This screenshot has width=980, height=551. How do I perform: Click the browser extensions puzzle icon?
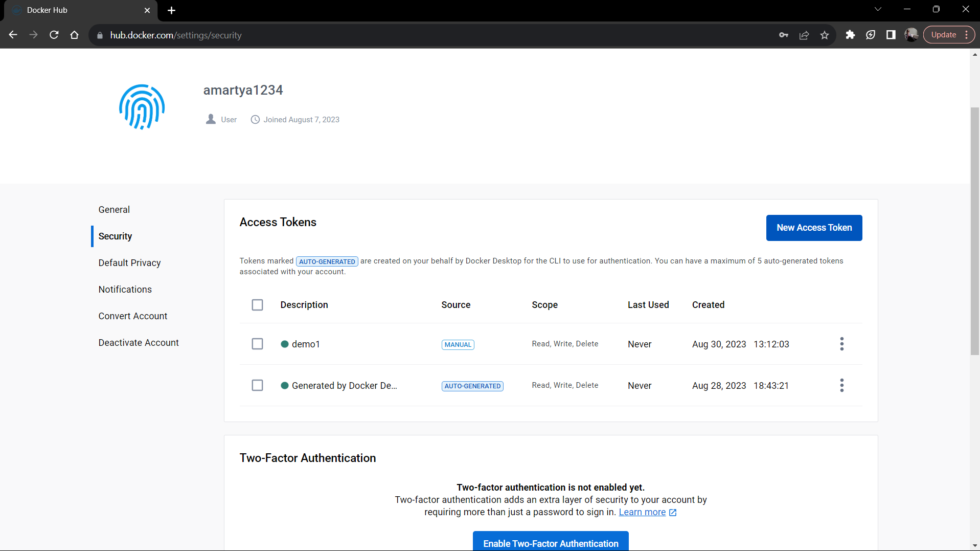850,35
